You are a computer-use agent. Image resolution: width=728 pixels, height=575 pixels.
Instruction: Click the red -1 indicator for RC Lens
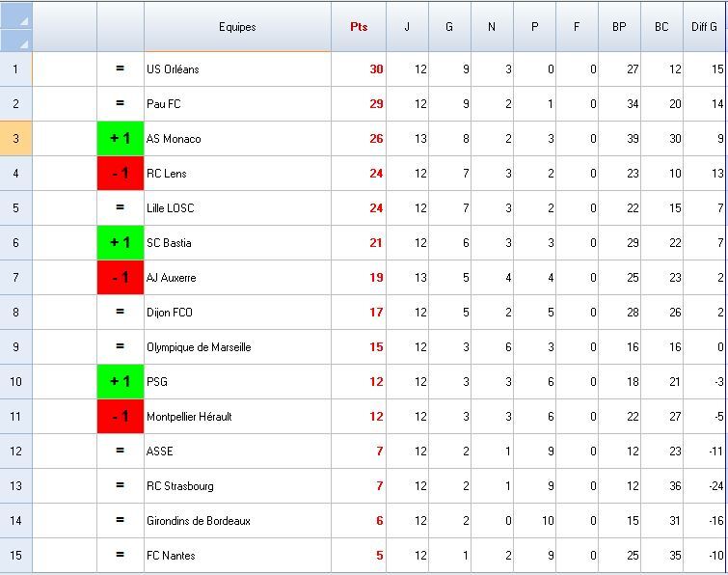click(x=121, y=174)
